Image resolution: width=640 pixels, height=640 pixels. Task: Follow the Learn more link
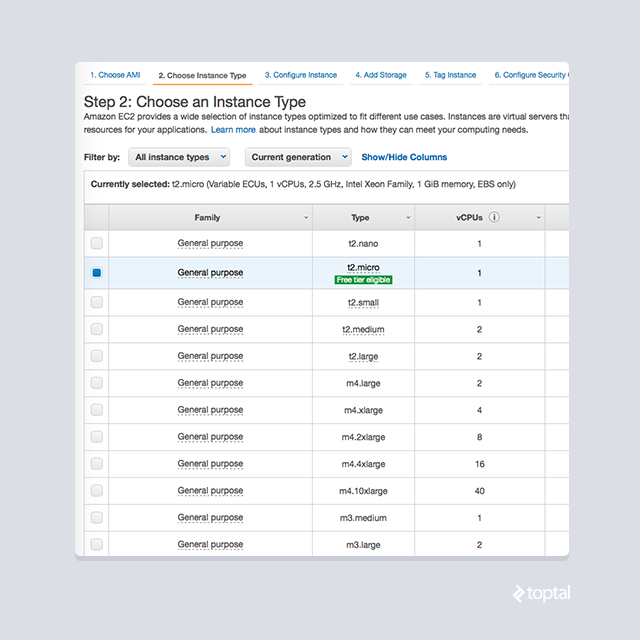[233, 130]
